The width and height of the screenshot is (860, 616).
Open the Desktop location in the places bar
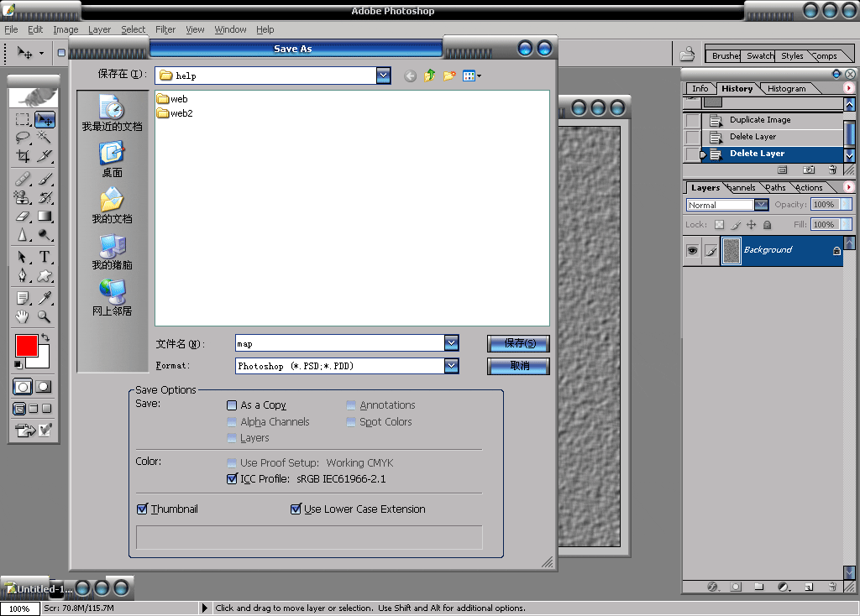(x=112, y=159)
